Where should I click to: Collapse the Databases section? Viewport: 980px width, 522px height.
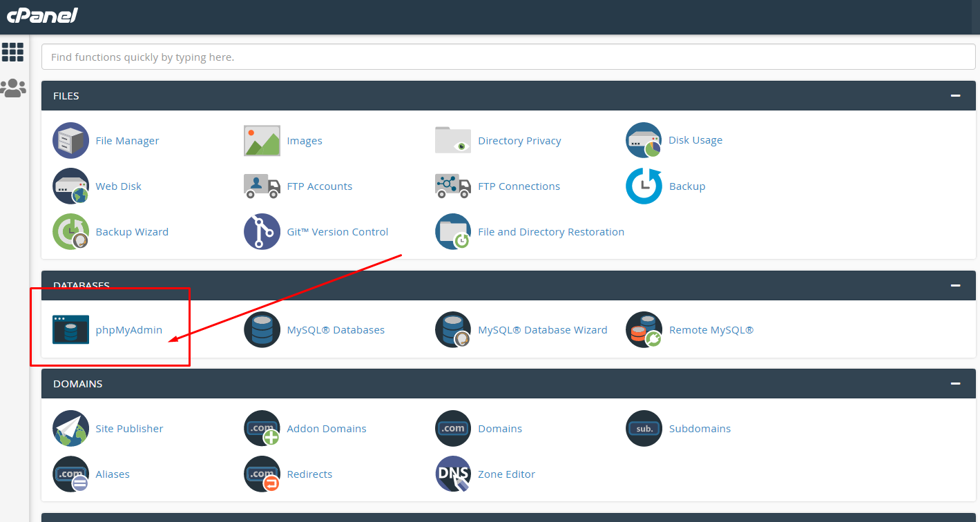(x=956, y=285)
